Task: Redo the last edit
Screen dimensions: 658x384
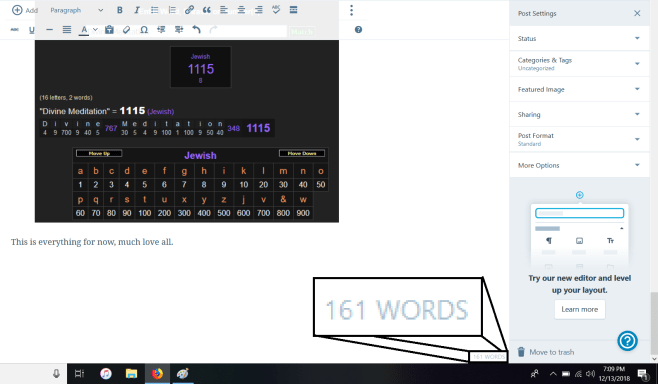Action: (213, 30)
